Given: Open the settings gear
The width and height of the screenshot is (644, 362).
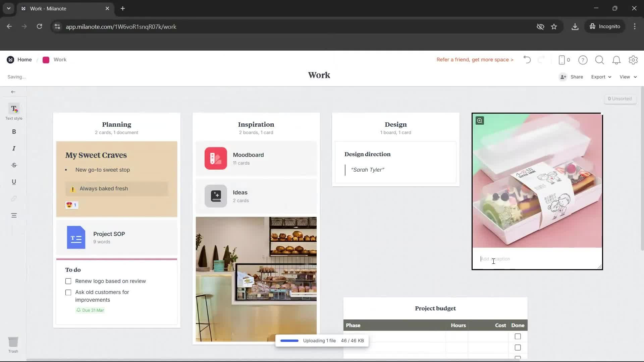Looking at the screenshot, I should point(633,60).
